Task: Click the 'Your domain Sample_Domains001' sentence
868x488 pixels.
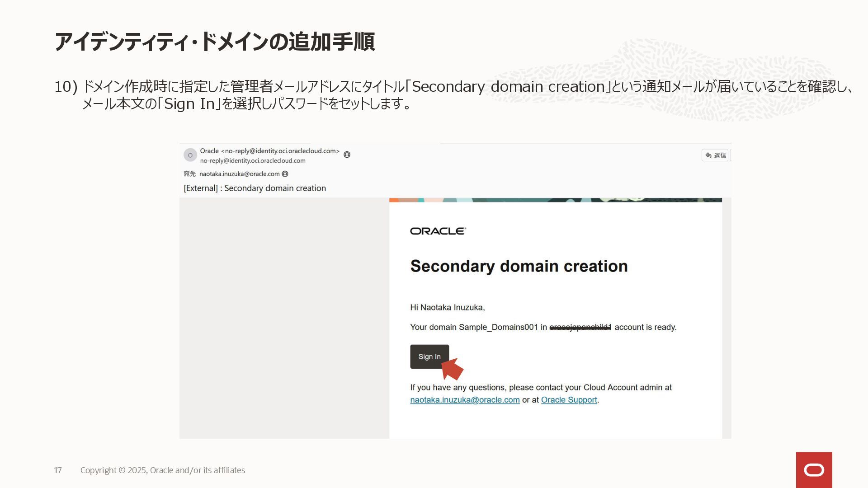Action: (x=543, y=327)
